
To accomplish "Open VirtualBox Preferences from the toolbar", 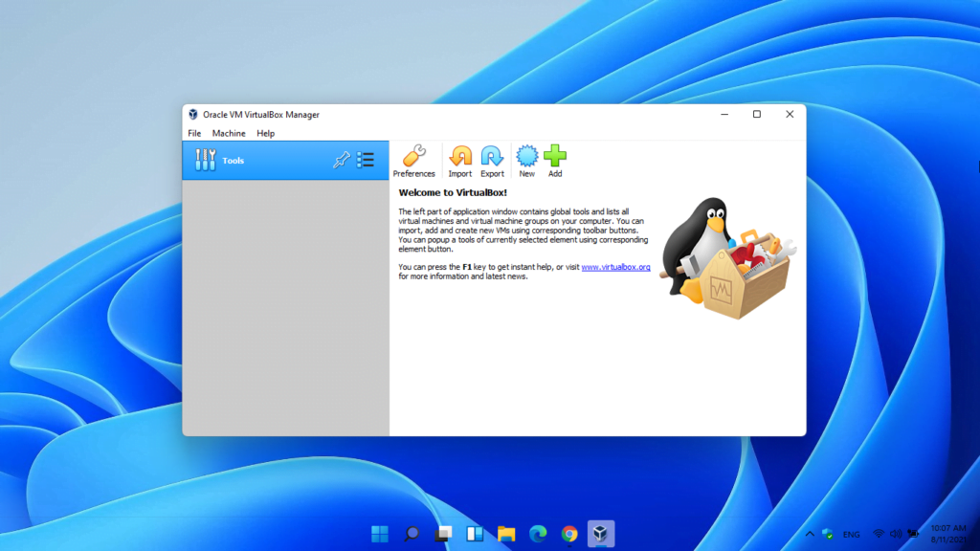I will 414,160.
